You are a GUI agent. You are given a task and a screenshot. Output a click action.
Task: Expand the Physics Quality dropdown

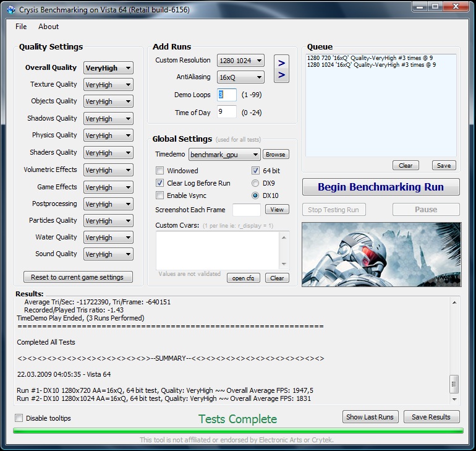pyautogui.click(x=108, y=135)
